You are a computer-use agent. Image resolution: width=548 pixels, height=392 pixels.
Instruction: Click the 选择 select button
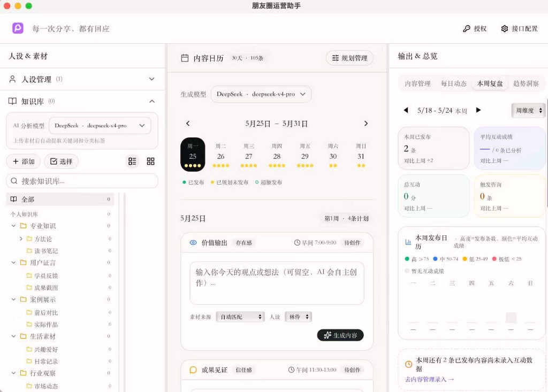(x=61, y=162)
